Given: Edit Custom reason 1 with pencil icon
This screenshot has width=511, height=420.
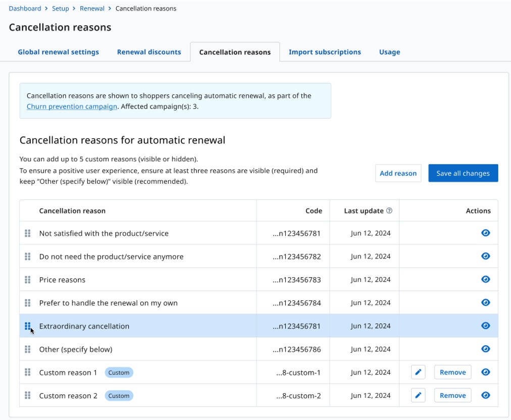Looking at the screenshot, I should (418, 372).
